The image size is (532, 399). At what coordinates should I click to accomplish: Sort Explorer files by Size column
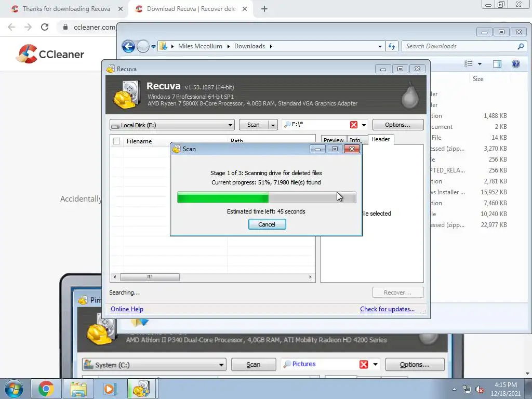tap(478, 79)
